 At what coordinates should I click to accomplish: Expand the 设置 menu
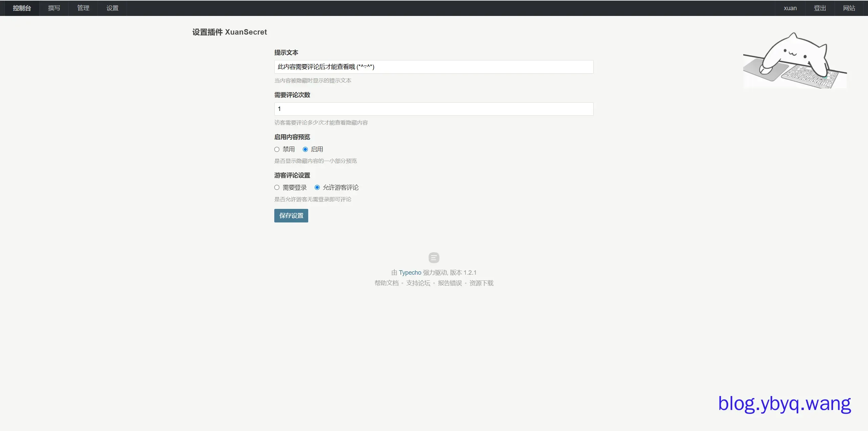pyautogui.click(x=112, y=8)
